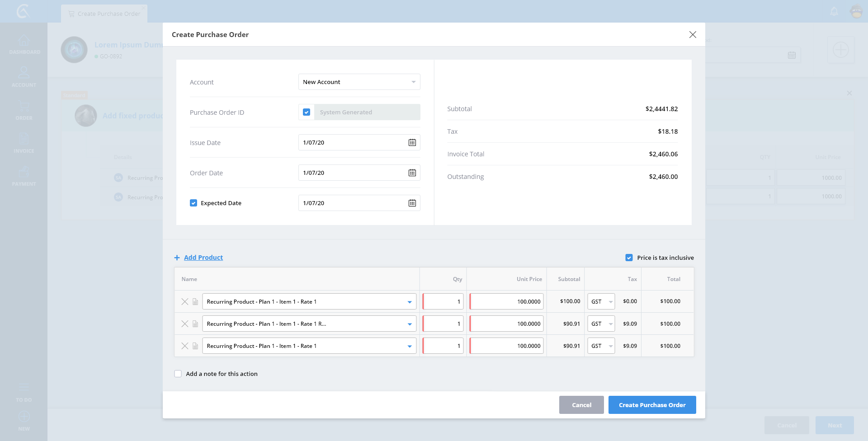Expand third row product name dropdown
The width and height of the screenshot is (868, 441).
coord(409,346)
